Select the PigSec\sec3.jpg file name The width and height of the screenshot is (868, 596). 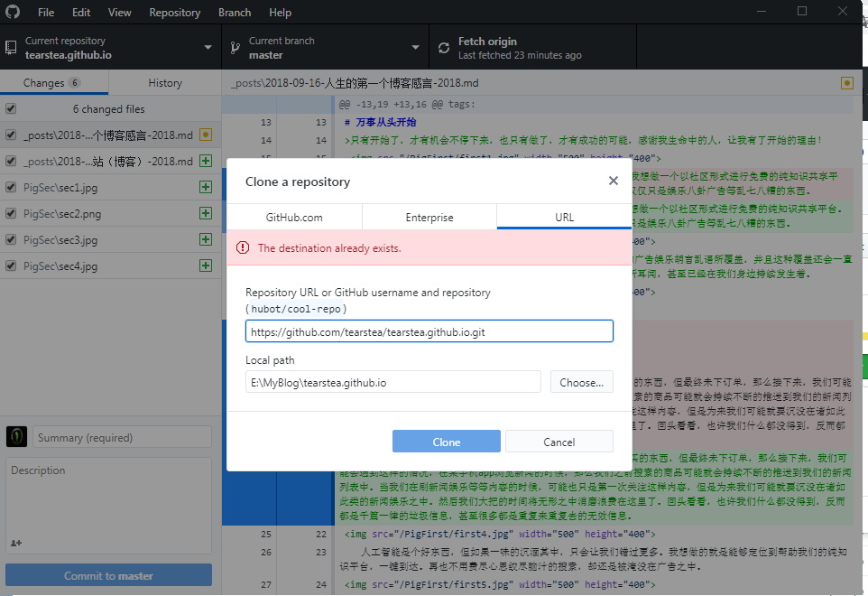coord(60,240)
